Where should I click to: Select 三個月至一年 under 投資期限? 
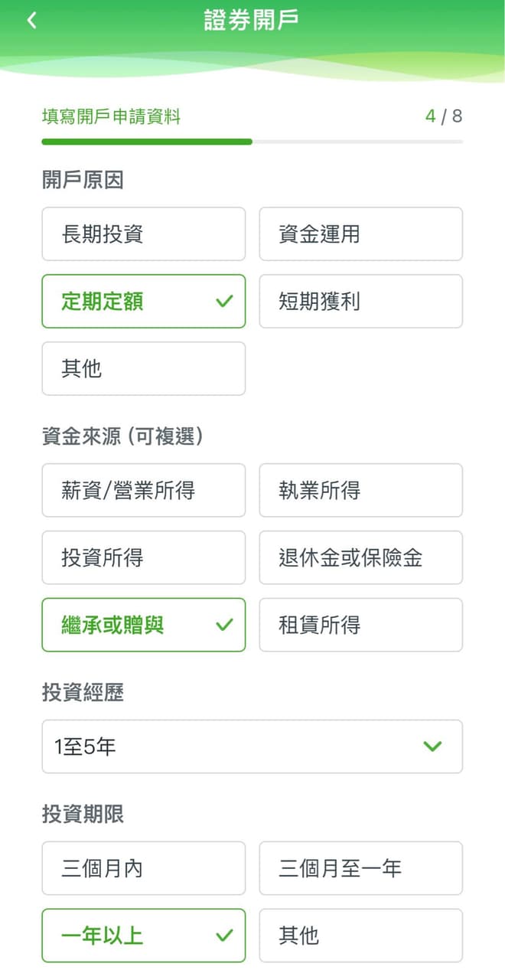pyautogui.click(x=360, y=868)
